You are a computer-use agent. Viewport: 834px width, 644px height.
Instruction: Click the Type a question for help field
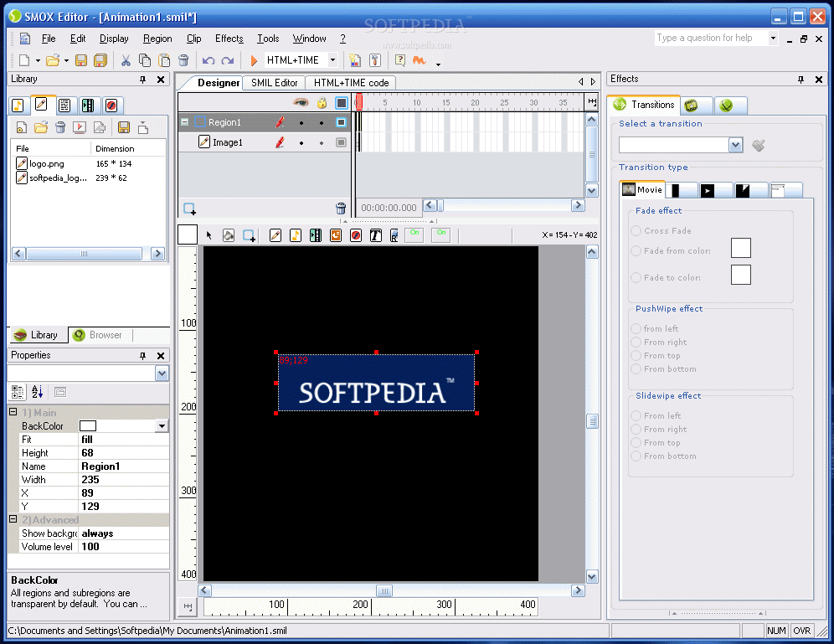click(711, 38)
